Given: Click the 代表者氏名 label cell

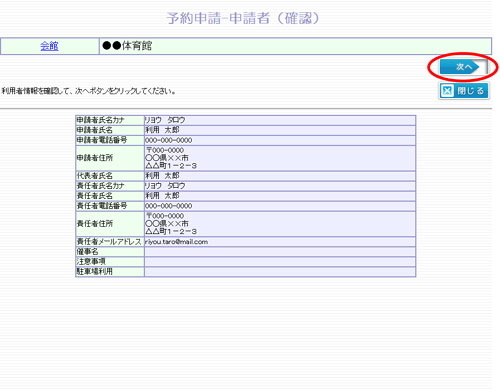Looking at the screenshot, I should 110,176.
